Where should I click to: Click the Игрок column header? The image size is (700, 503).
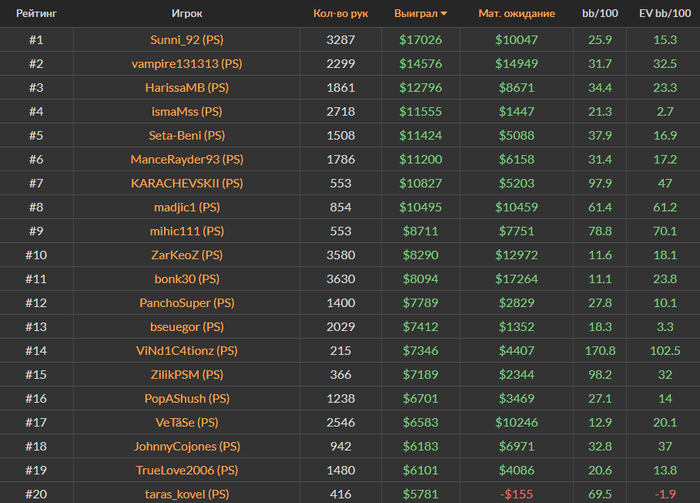click(x=187, y=13)
